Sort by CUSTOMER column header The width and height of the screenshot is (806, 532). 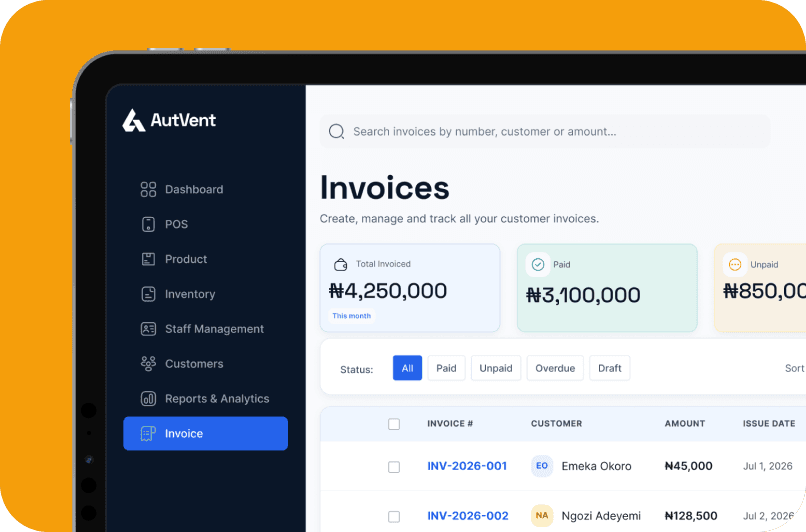tap(557, 424)
